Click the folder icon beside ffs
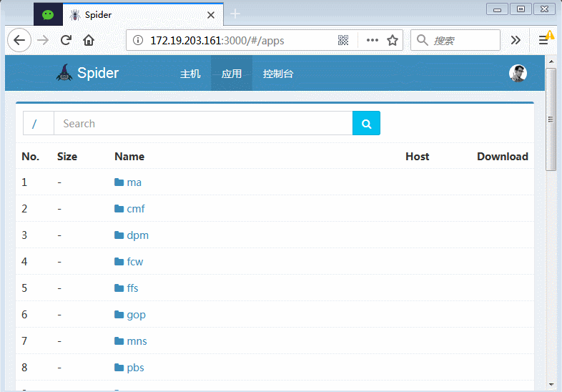The image size is (562, 392). point(119,288)
